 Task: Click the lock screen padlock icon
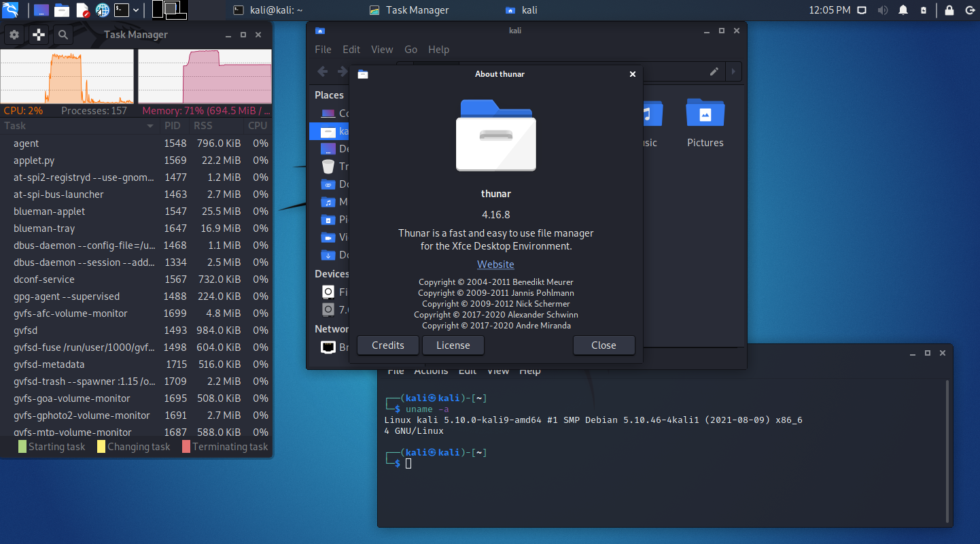(x=949, y=10)
